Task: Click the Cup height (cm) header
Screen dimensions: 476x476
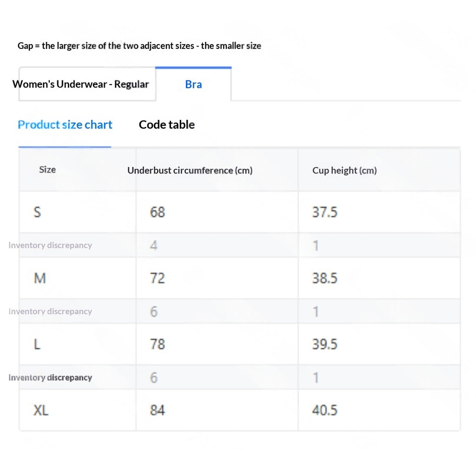Action: coord(344,171)
